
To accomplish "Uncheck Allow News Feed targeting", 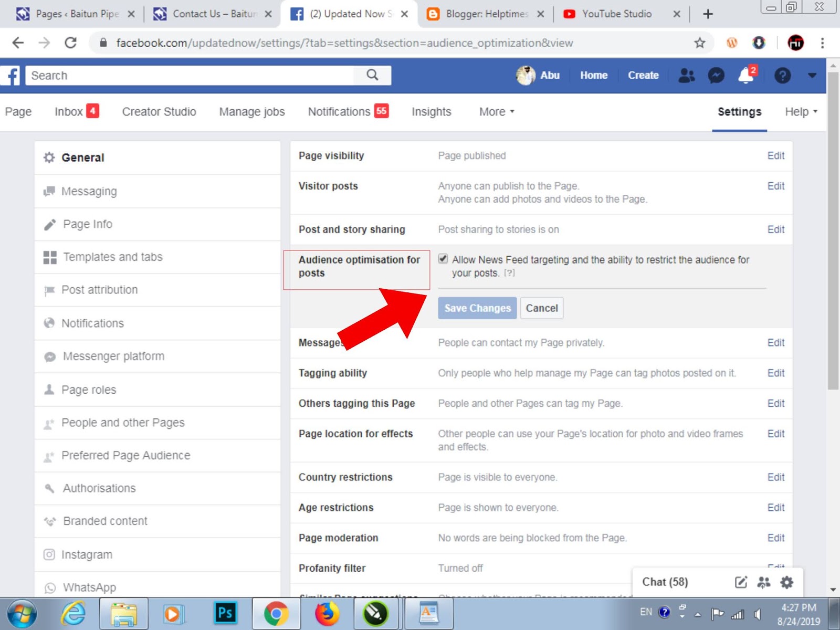I will 444,258.
